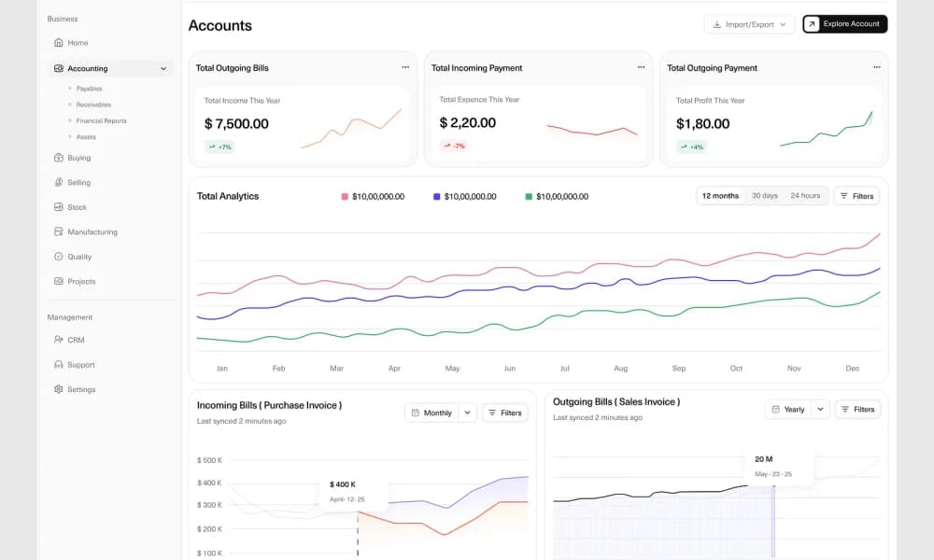Screen dimensions: 934x560
Task: Open Payables under Accounting
Action: [x=89, y=89]
